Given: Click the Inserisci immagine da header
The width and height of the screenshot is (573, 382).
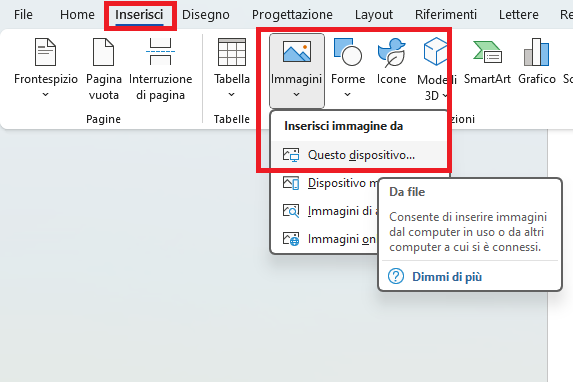Looking at the screenshot, I should pos(344,126).
